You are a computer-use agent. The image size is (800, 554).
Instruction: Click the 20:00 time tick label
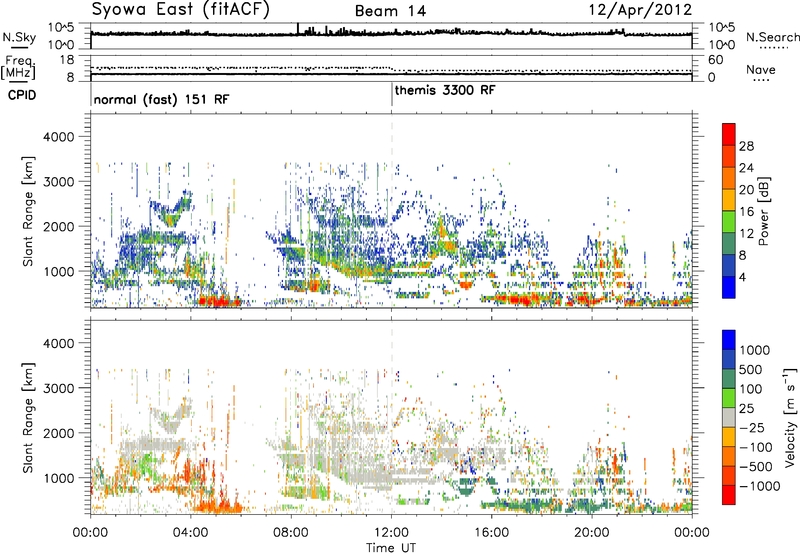point(592,533)
